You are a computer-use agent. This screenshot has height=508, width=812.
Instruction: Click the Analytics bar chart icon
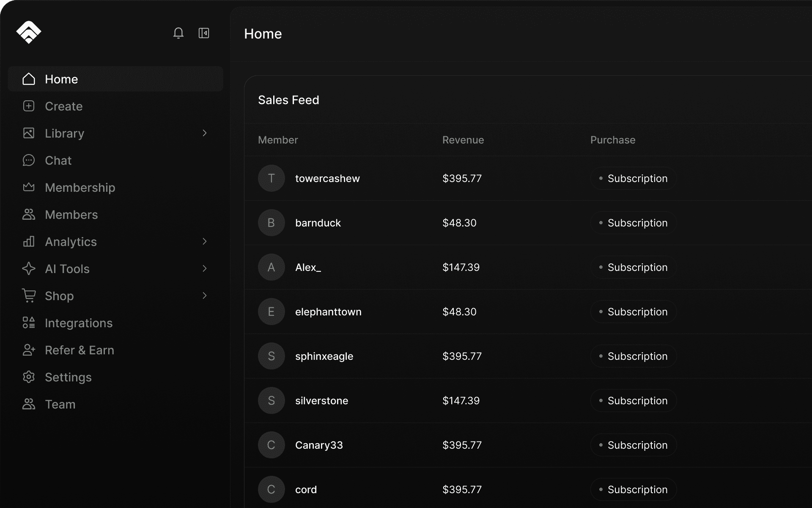[x=29, y=242]
